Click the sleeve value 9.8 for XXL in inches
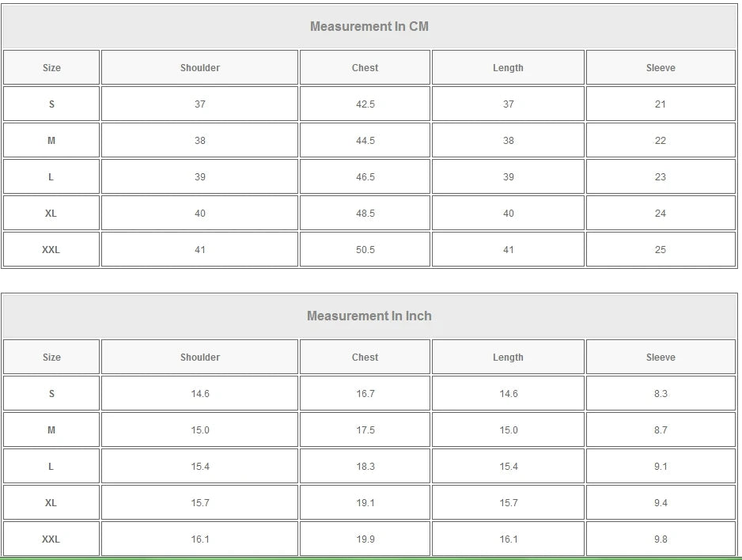The width and height of the screenshot is (742, 560). click(661, 539)
